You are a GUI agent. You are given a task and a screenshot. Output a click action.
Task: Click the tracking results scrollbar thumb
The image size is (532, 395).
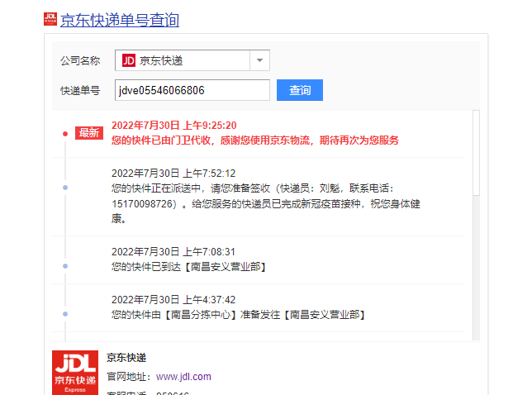(x=477, y=153)
